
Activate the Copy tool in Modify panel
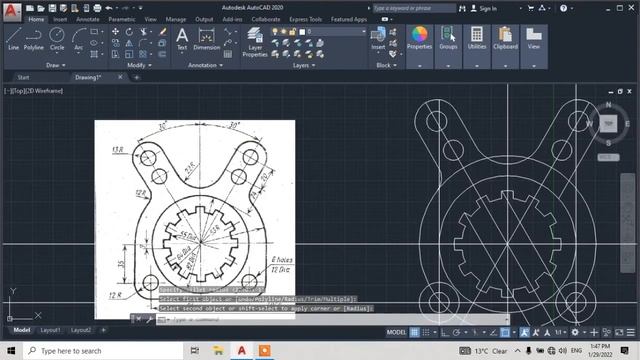coord(116,43)
